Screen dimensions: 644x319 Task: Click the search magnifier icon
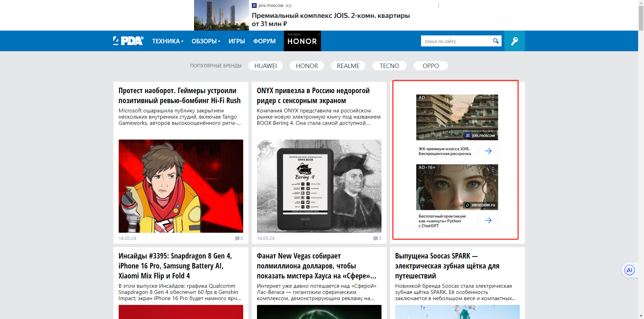pyautogui.click(x=496, y=41)
